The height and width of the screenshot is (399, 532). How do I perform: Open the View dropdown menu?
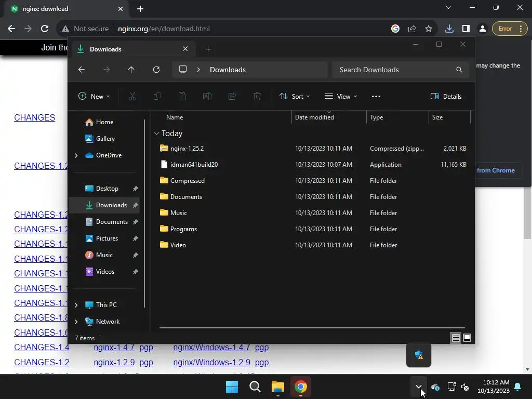point(341,96)
